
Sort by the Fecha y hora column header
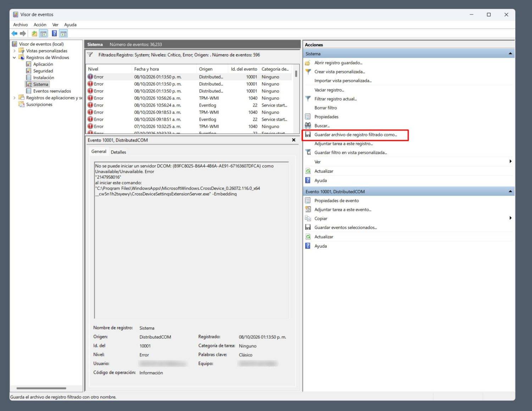164,69
